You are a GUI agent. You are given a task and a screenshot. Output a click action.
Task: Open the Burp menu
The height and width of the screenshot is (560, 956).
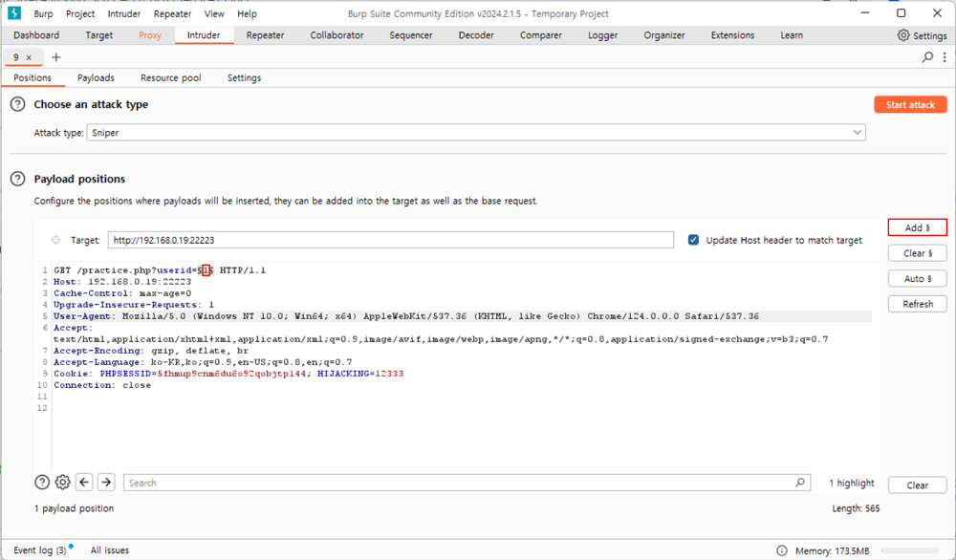point(43,13)
